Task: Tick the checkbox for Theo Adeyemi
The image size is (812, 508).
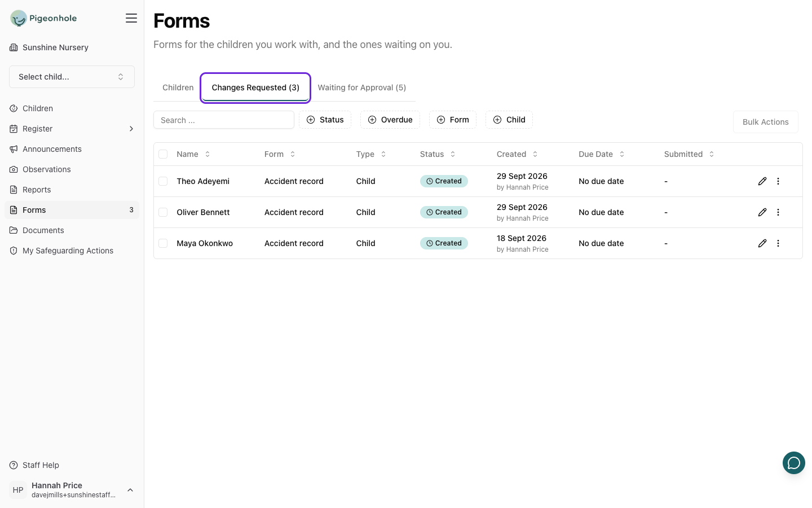Action: click(x=163, y=181)
